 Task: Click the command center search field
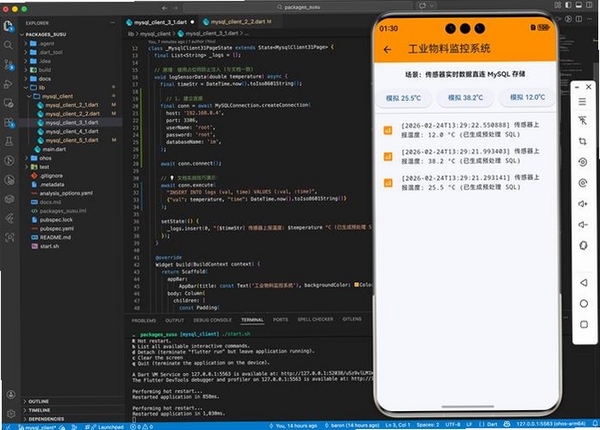pyautogui.click(x=298, y=7)
